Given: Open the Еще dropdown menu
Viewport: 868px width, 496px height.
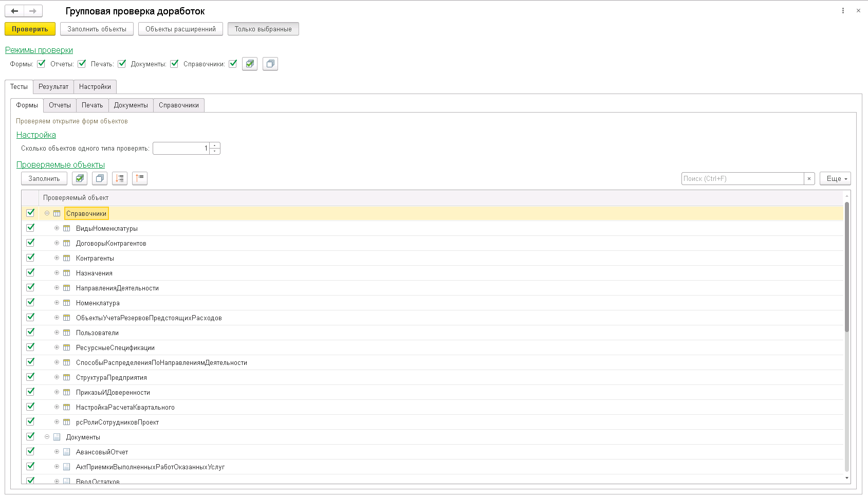Looking at the screenshot, I should tap(835, 178).
